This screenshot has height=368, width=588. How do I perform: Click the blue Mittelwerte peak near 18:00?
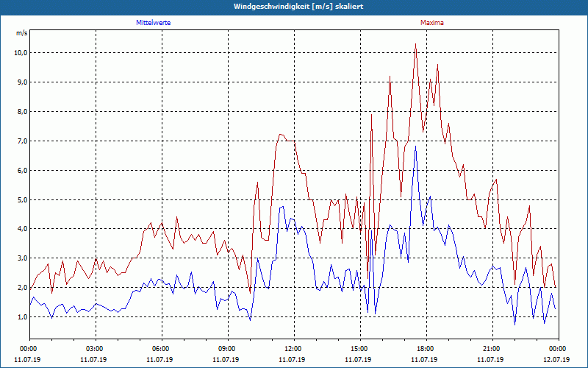coord(415,146)
